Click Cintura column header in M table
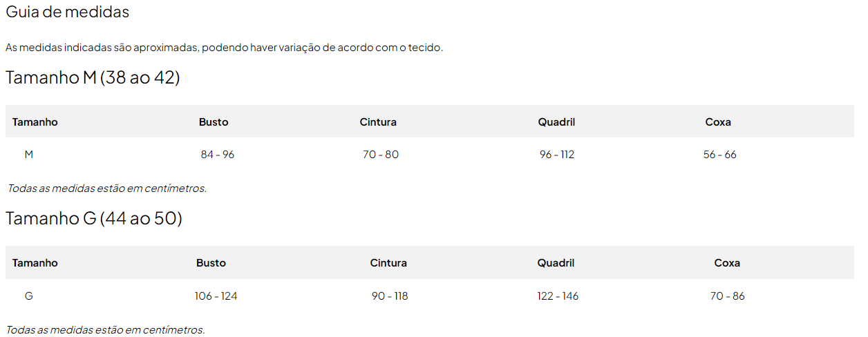The width and height of the screenshot is (868, 337). (378, 122)
